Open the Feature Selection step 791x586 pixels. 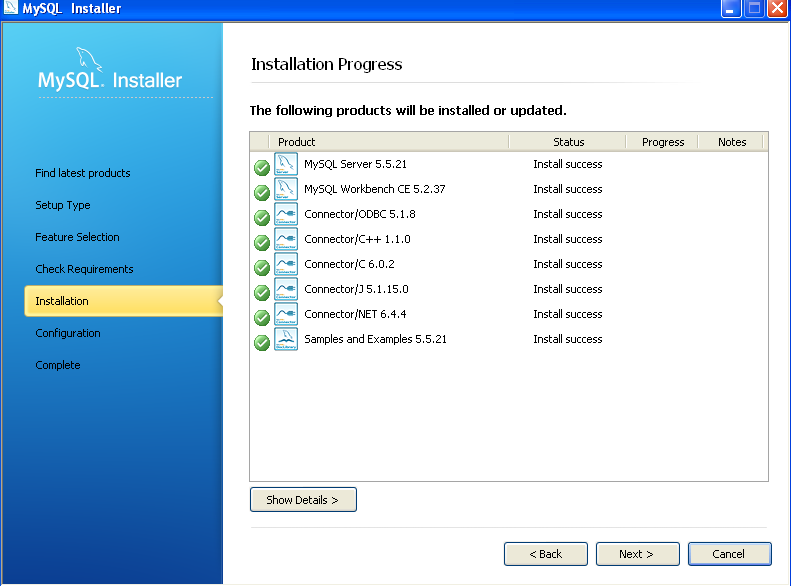[77, 237]
